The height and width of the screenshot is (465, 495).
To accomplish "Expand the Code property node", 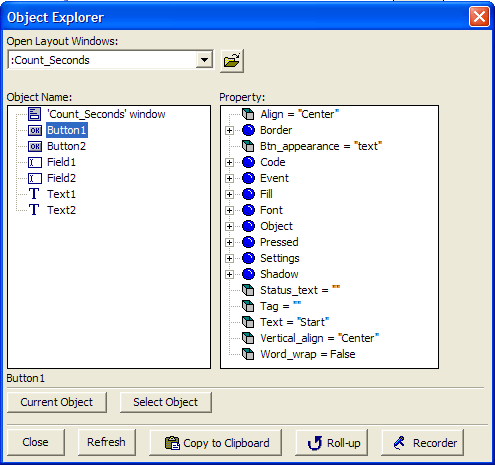I will [x=229, y=162].
